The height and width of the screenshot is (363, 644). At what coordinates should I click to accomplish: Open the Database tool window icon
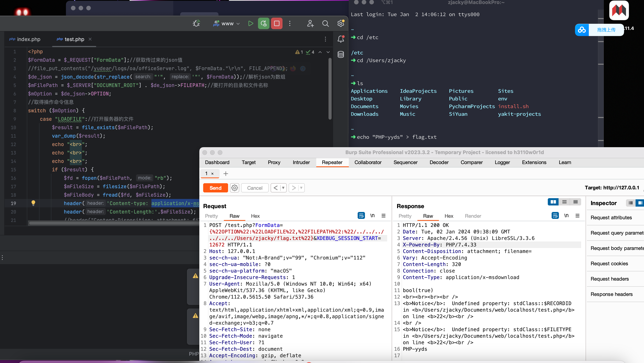tap(341, 54)
